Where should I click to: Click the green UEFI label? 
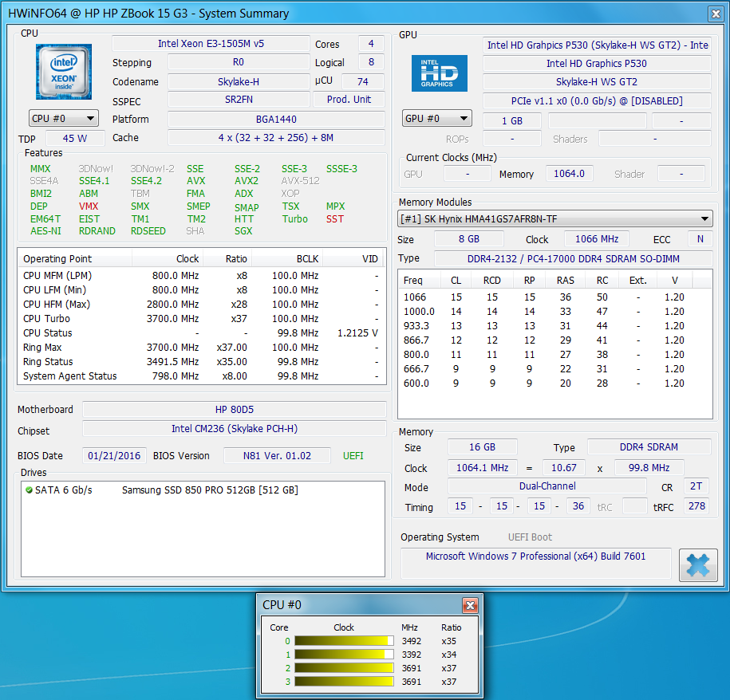353,455
